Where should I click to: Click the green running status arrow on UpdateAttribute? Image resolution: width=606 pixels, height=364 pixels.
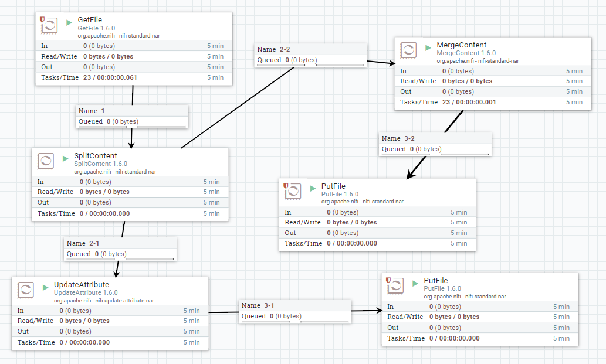pyautogui.click(x=46, y=287)
